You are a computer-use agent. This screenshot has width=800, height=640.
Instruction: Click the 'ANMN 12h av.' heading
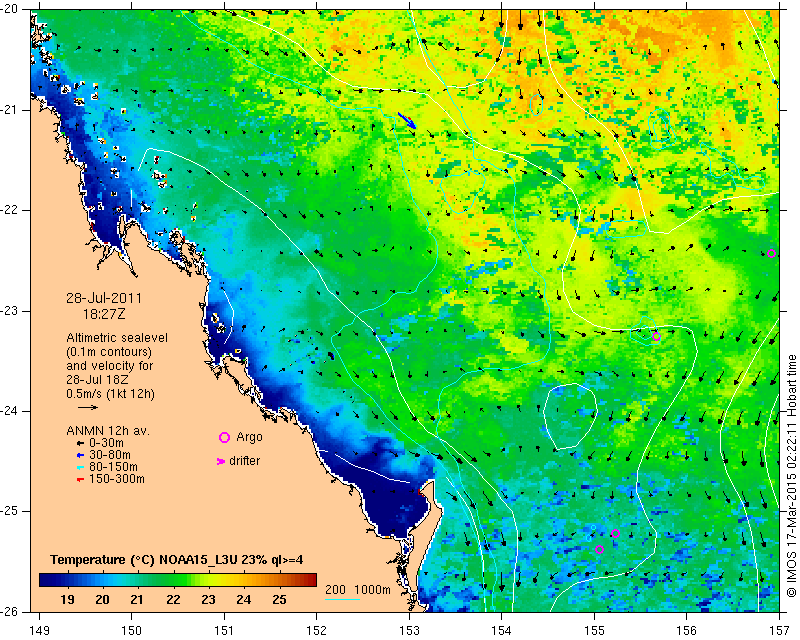[108, 431]
